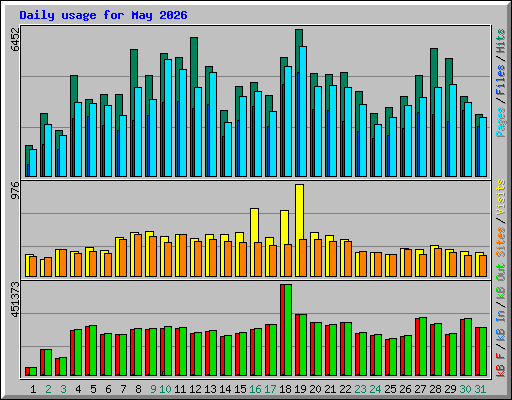
Task: Click day 8 on the x-axis
Action: [138, 389]
